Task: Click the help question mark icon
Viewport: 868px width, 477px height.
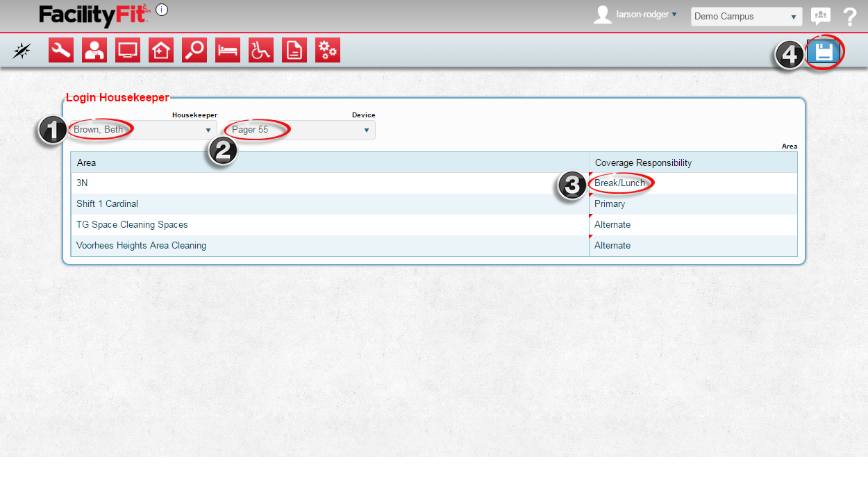Action: coord(850,17)
